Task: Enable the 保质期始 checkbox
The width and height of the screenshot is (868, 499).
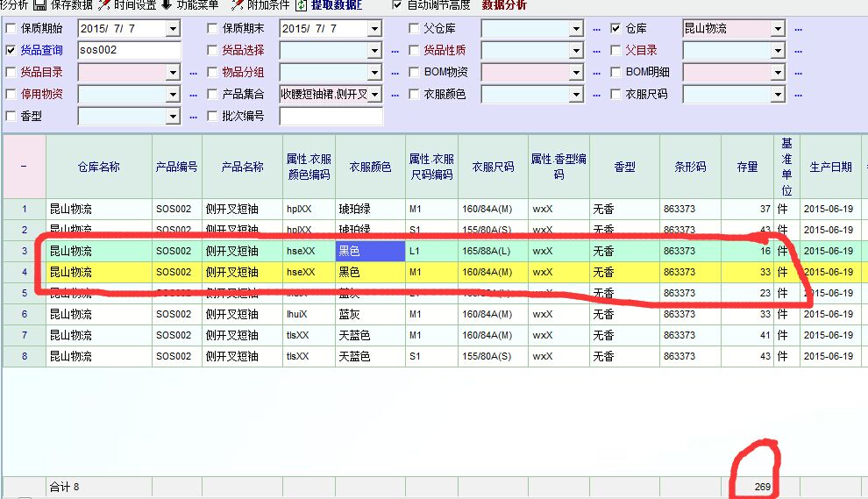Action: (11, 29)
